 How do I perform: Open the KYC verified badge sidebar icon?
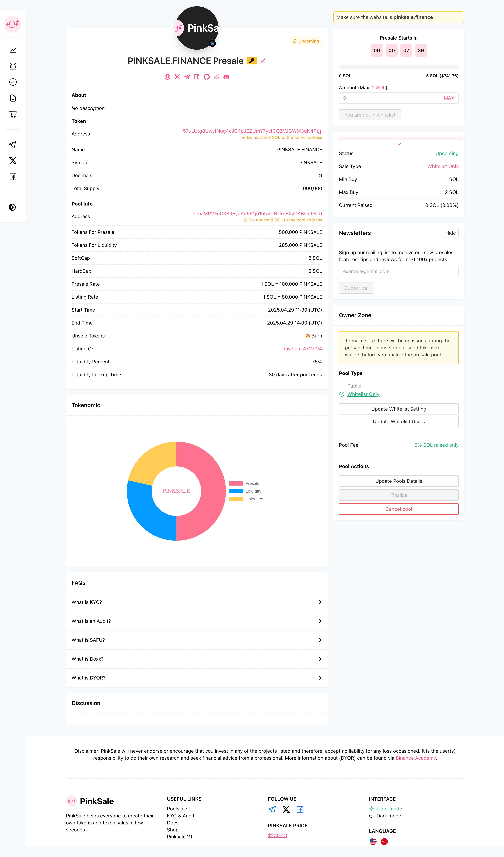click(13, 82)
